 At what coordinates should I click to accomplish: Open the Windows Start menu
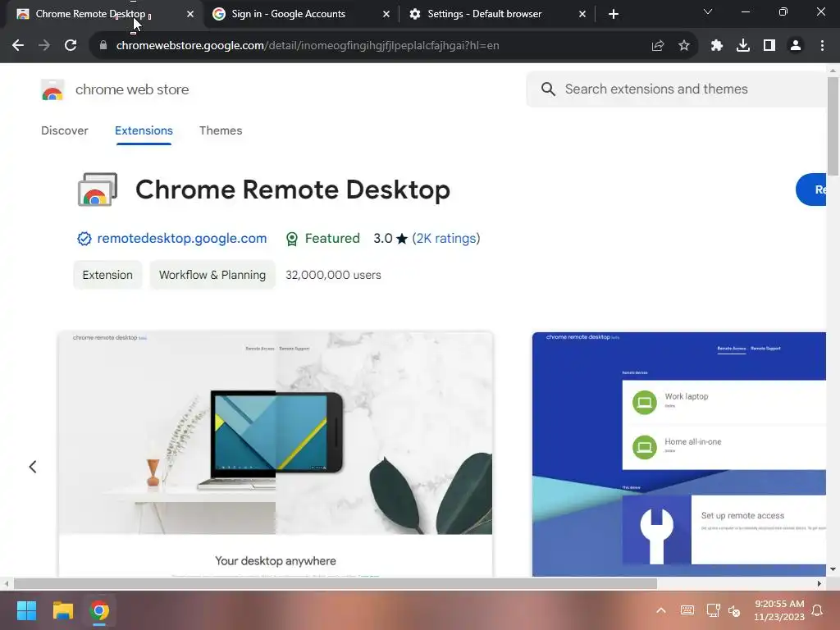point(26,610)
